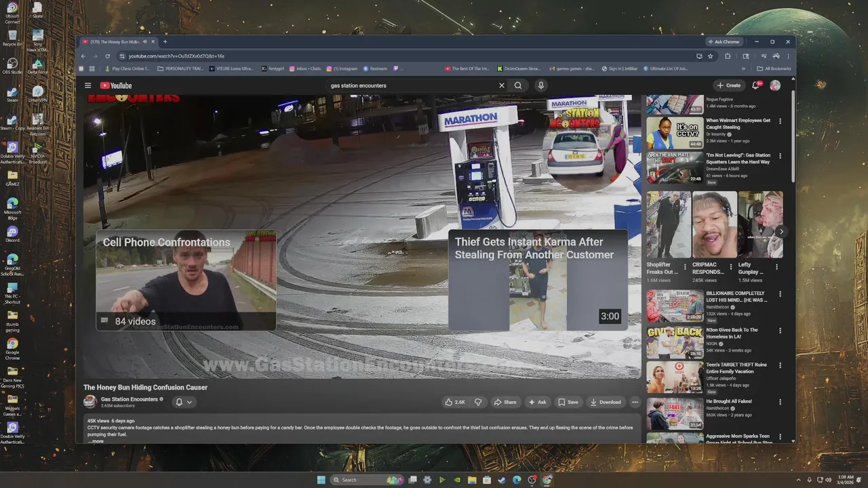868x488 pixels.
Task: Like the video with thumbs up
Action: pos(455,402)
